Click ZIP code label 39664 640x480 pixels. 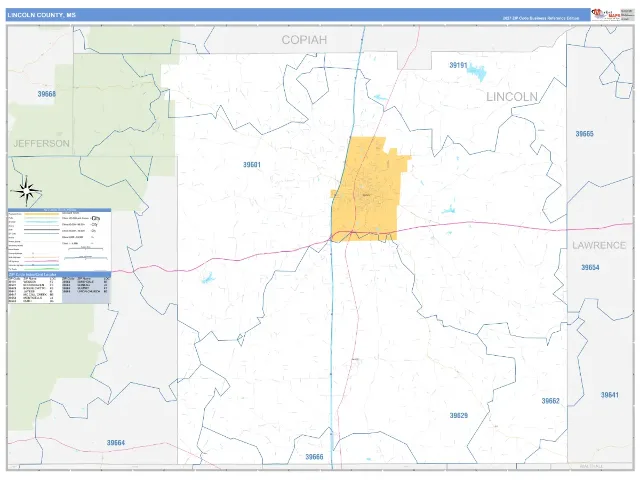[x=116, y=443]
